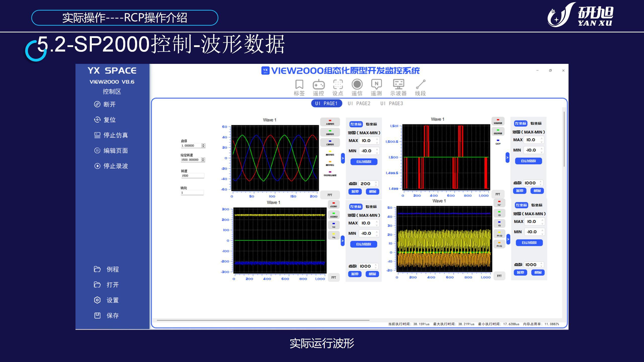Click the 内存占用率 status bar entry
The width and height of the screenshot is (644, 362).
pos(541,324)
